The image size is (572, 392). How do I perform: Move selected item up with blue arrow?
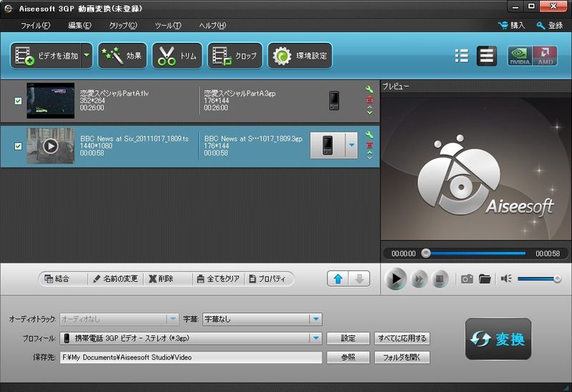click(337, 279)
